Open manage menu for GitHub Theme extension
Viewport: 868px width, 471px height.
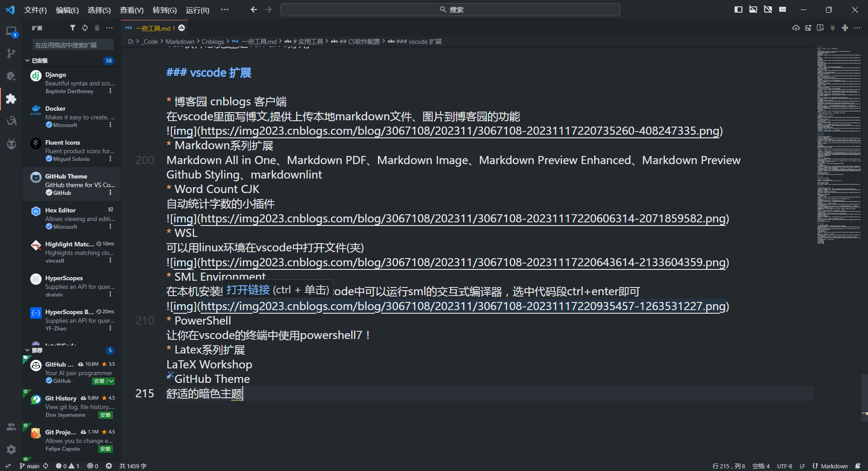click(110, 193)
